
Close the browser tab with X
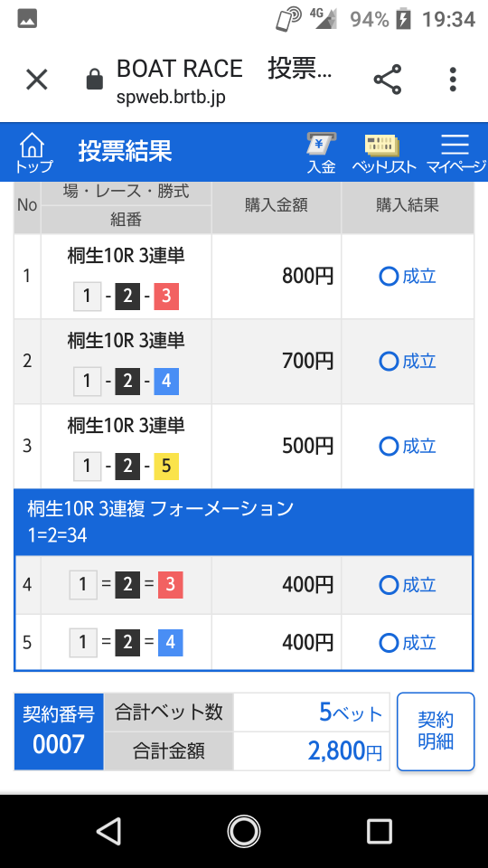[37, 80]
